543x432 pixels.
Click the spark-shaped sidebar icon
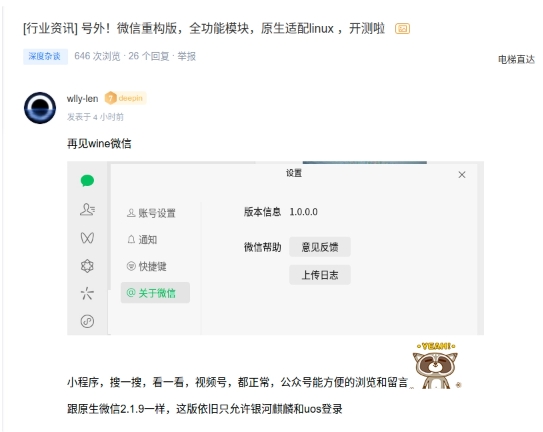[87, 293]
